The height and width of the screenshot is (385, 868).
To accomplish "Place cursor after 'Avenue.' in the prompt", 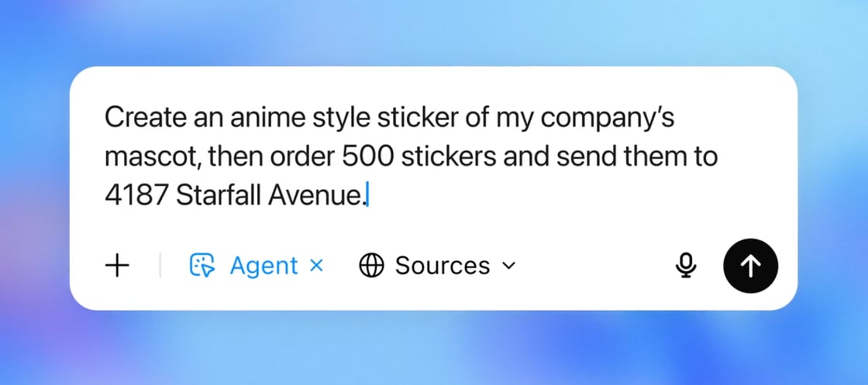I will tap(367, 196).
